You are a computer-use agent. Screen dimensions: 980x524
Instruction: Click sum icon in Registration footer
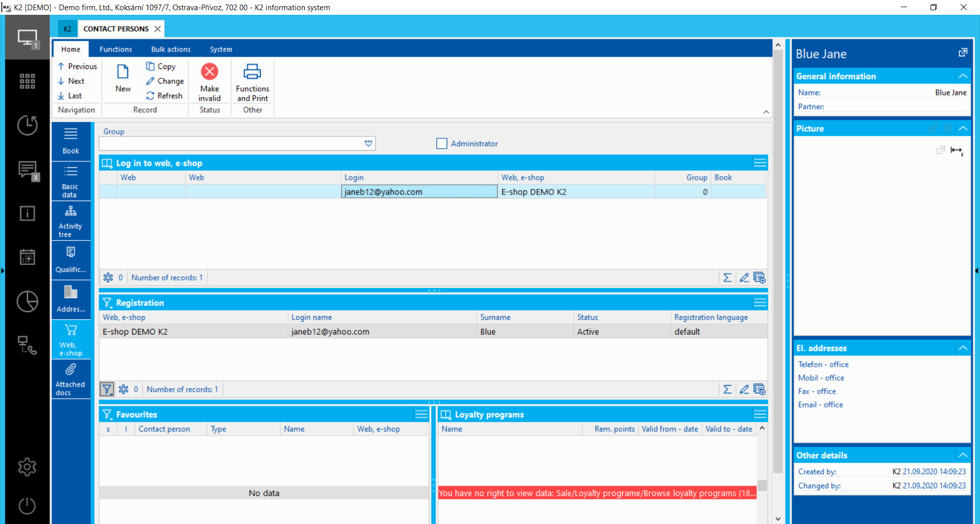tap(727, 390)
